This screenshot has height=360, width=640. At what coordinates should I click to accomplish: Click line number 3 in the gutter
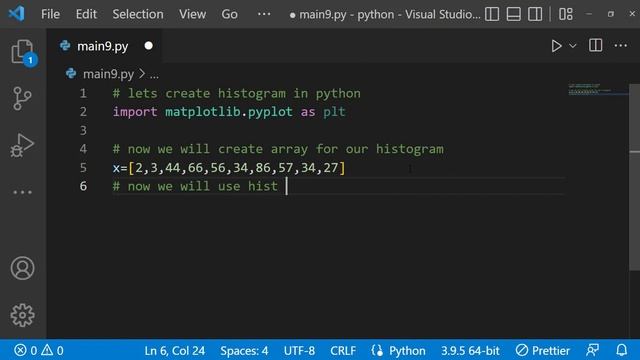(x=83, y=131)
